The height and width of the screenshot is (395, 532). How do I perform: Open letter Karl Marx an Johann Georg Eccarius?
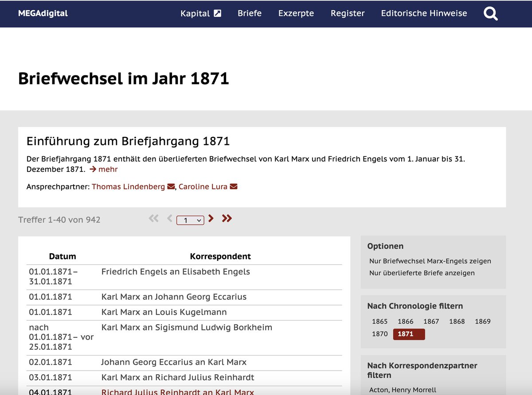(x=174, y=297)
